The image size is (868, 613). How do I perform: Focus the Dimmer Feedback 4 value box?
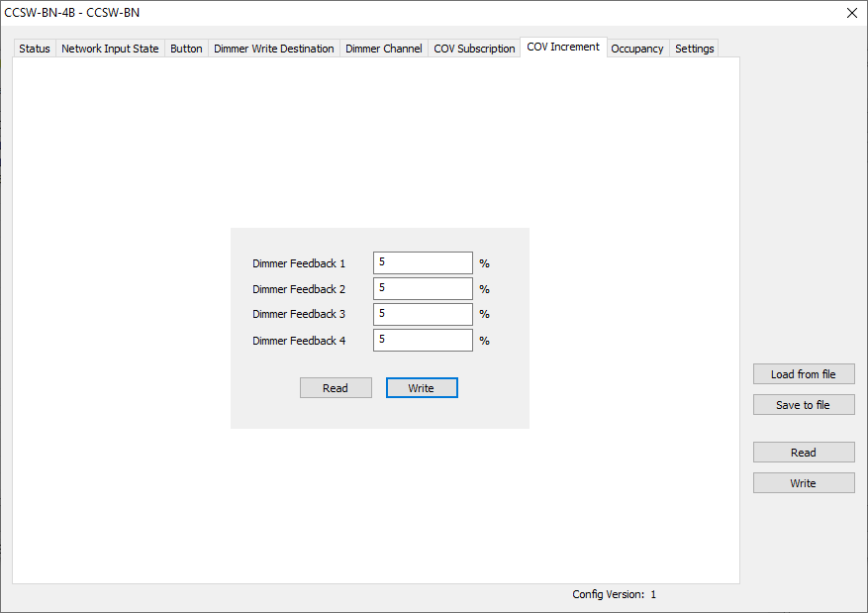click(423, 340)
